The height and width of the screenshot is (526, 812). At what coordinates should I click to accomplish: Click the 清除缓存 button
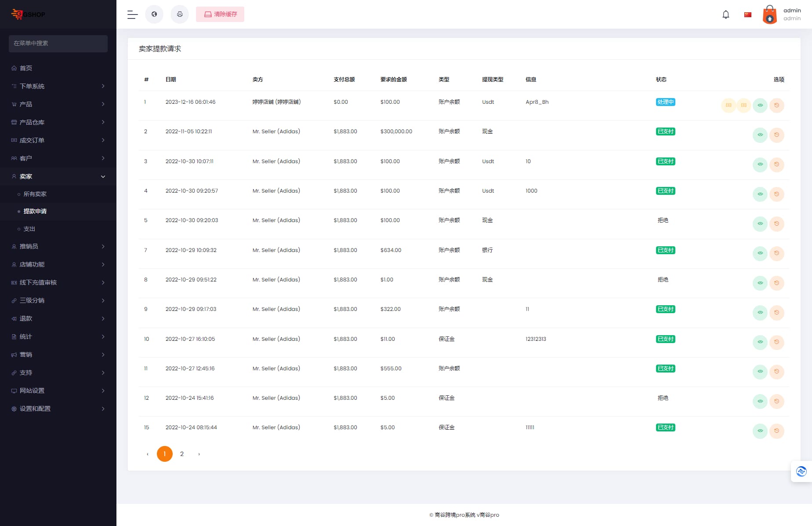(220, 15)
